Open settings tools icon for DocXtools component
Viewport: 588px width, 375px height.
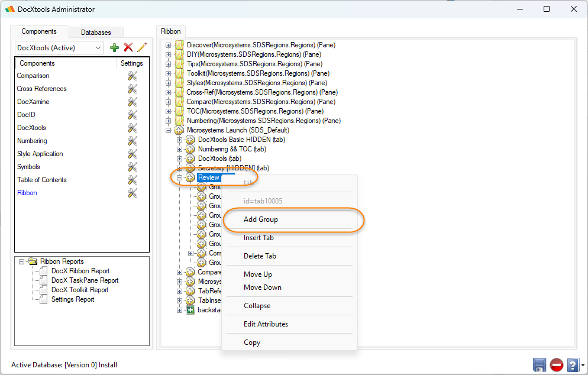coord(132,128)
